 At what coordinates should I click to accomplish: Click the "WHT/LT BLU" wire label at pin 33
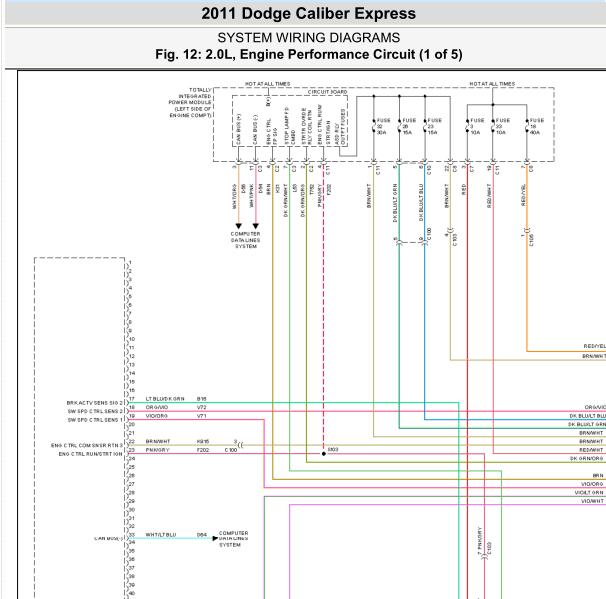161,535
